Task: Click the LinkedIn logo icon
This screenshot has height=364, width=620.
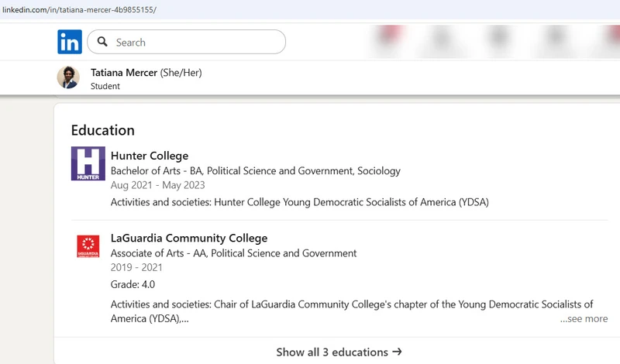Action: tap(69, 42)
